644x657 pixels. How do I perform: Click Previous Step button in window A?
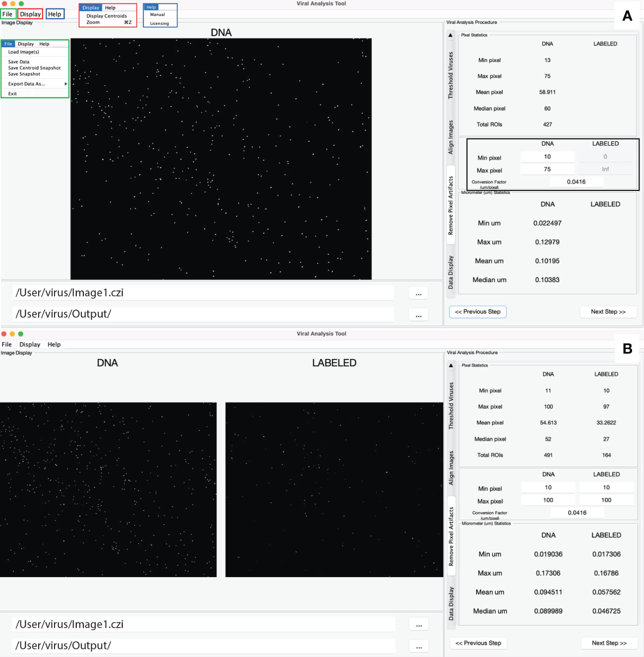coord(478,312)
